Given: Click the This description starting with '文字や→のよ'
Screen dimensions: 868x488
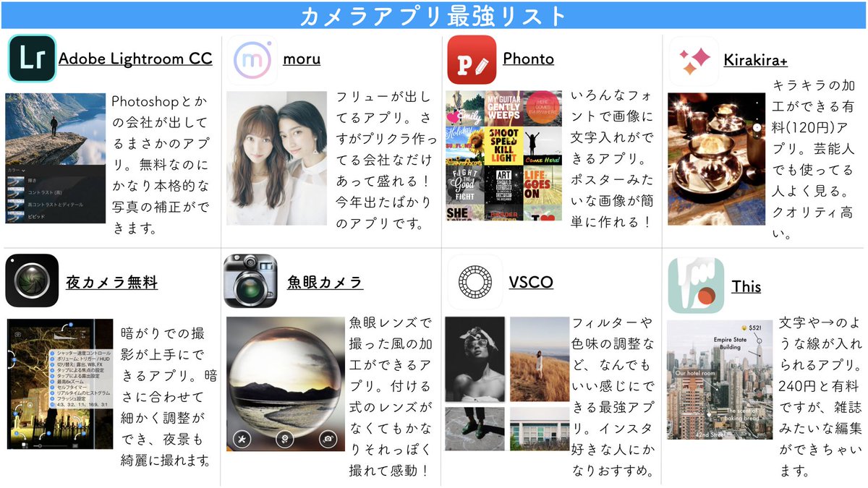Looking at the screenshot, I should tap(820, 396).
